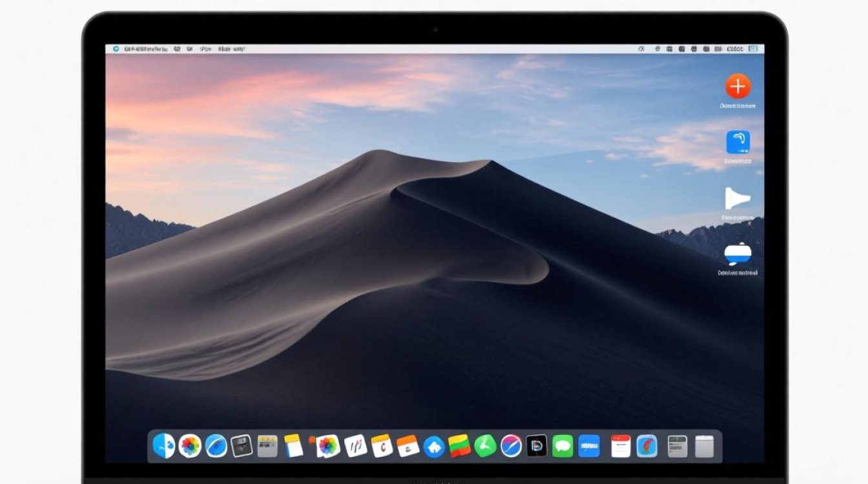Open the white scribble icon in Dock

coord(355,446)
